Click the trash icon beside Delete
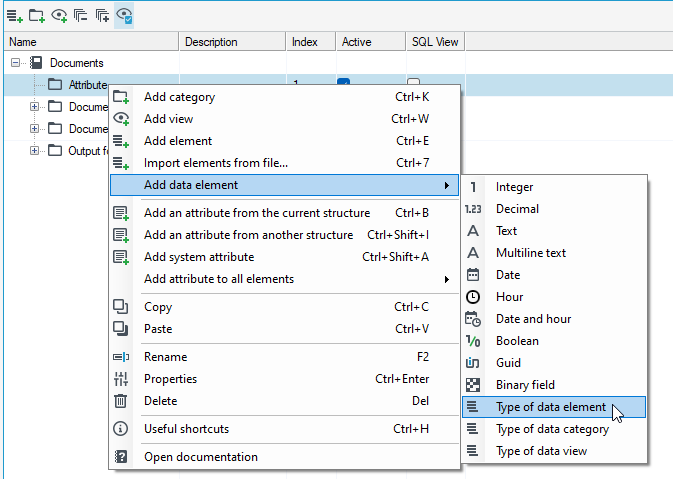 [x=121, y=400]
